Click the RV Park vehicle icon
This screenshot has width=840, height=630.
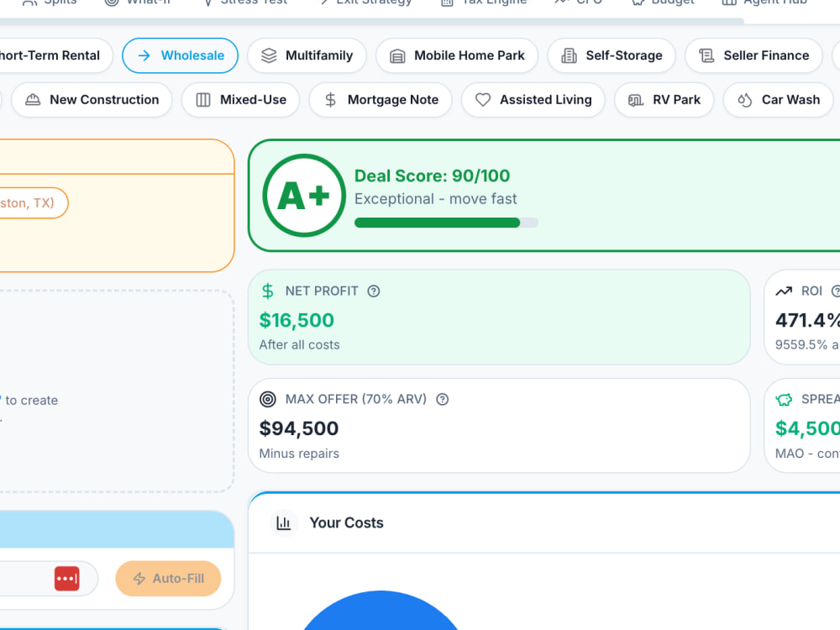636,100
